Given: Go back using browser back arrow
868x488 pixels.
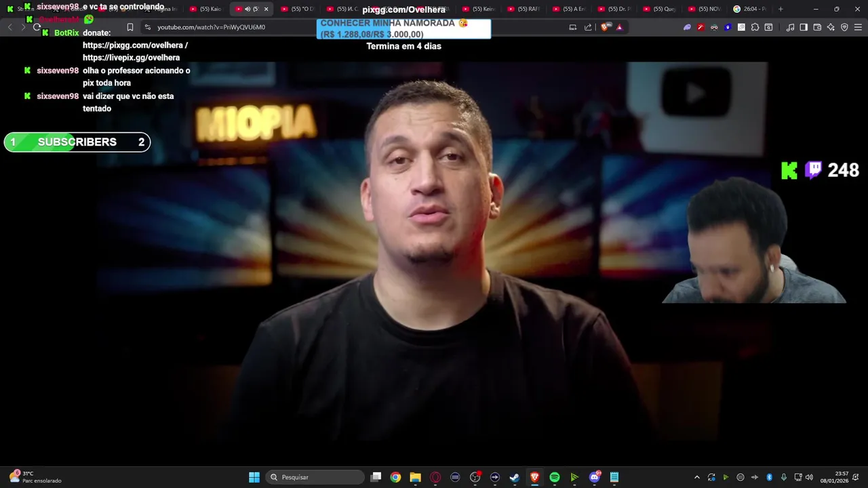Looking at the screenshot, I should pyautogui.click(x=9, y=27).
